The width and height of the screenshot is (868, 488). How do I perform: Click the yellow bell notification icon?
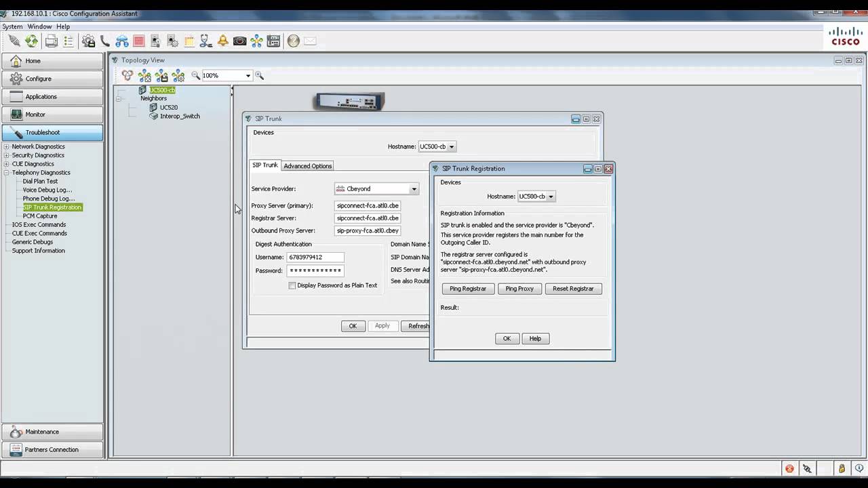coord(223,41)
